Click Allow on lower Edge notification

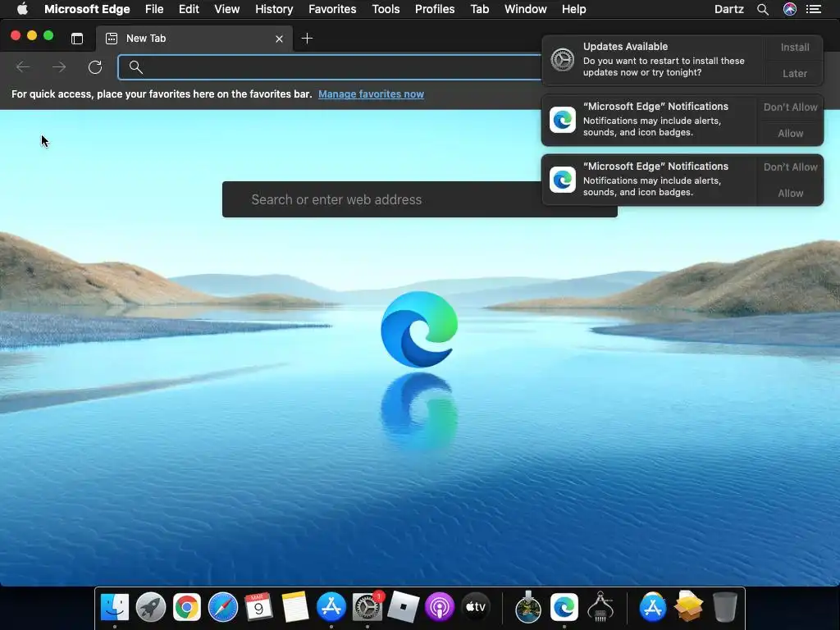[790, 194]
